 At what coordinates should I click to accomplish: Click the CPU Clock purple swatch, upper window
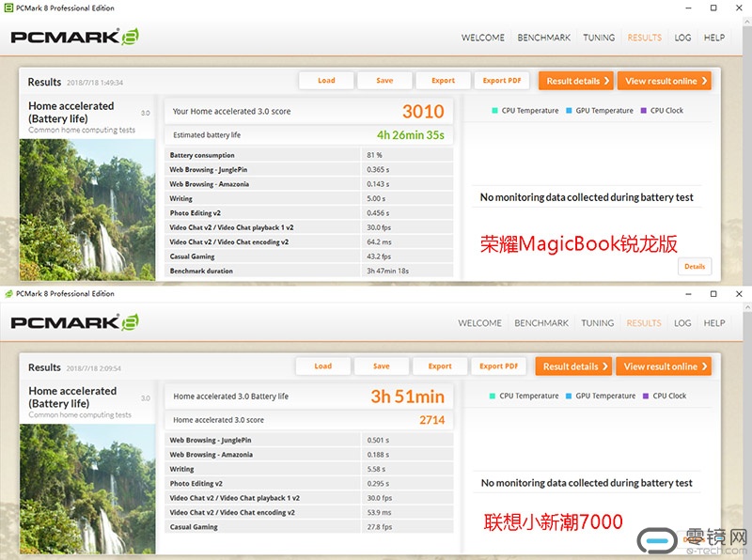click(644, 111)
